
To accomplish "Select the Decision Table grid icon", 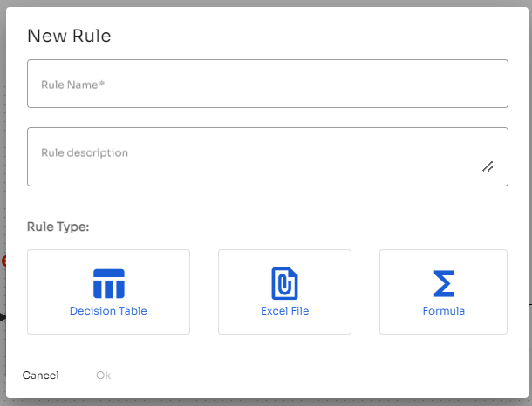I will (x=108, y=284).
